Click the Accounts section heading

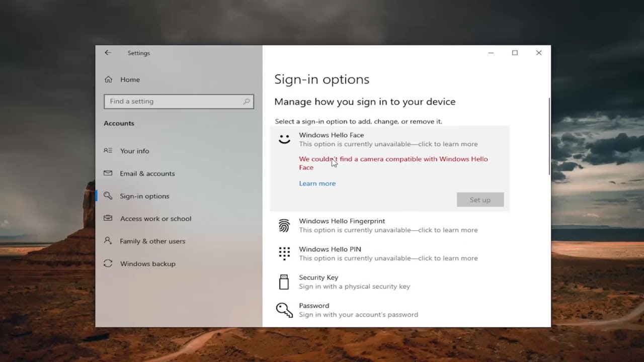119,123
